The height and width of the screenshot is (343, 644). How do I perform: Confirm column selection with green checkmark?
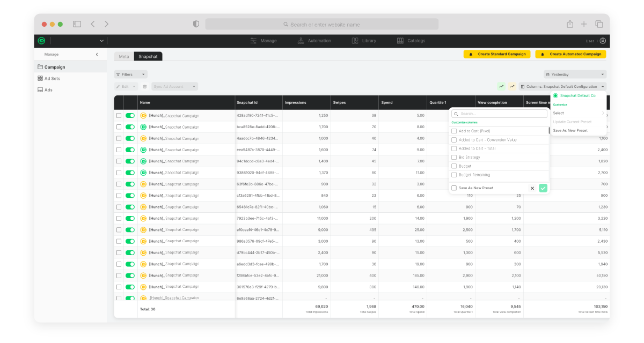tap(543, 188)
